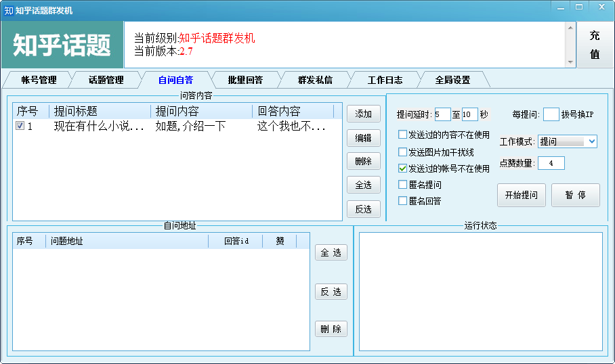Click the 问题地址 column header
Viewport: 615px width, 364px height.
tap(127, 241)
